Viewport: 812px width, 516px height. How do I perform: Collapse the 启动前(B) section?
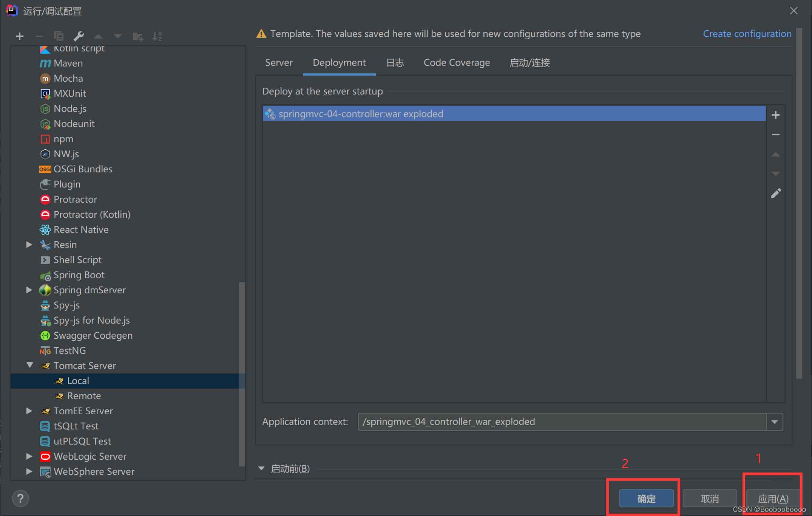click(x=261, y=468)
